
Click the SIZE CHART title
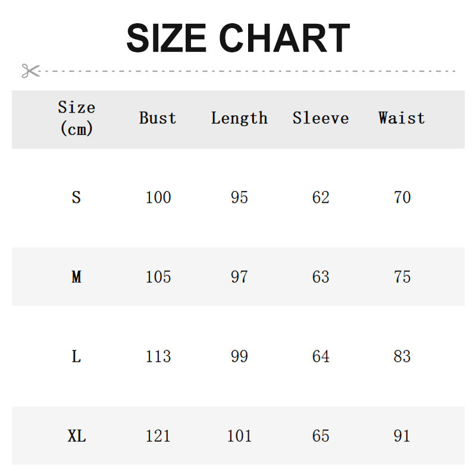click(238, 39)
